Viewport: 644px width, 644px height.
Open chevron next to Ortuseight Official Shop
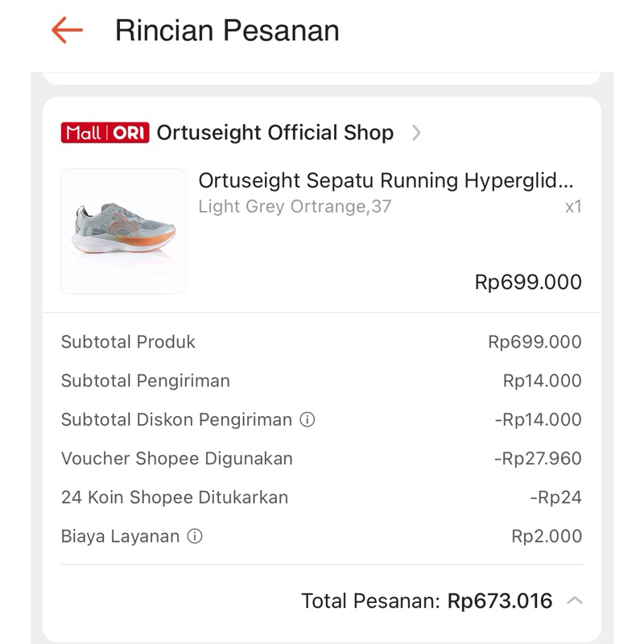point(416,133)
